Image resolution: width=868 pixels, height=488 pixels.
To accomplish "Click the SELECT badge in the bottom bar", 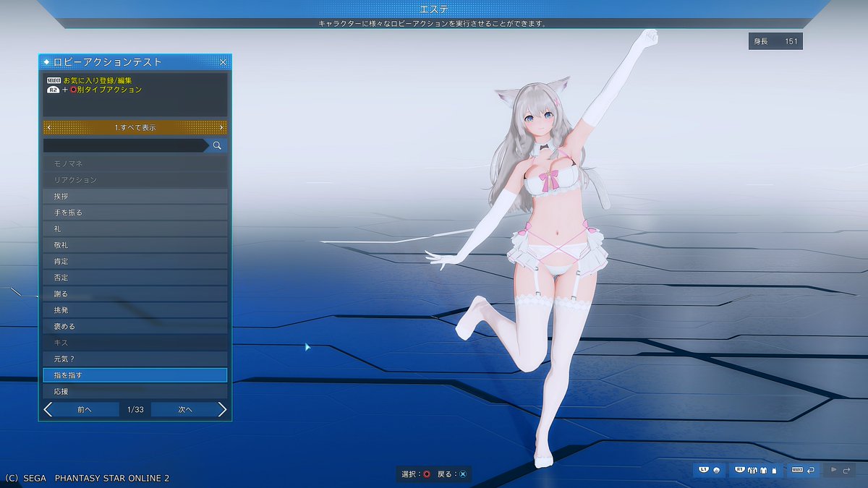I will [797, 470].
